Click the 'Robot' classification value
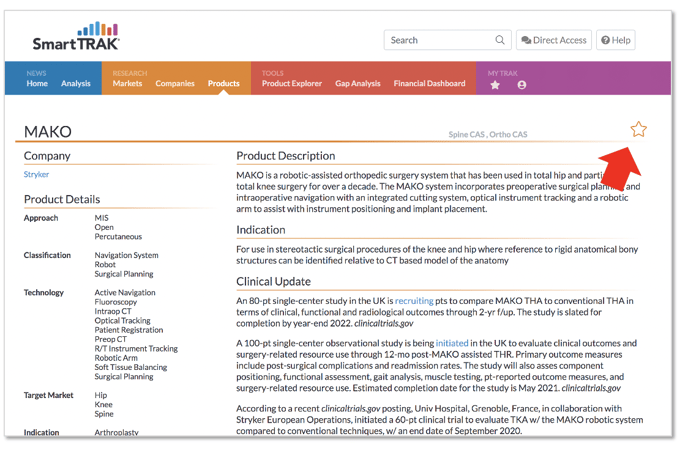 (x=105, y=264)
